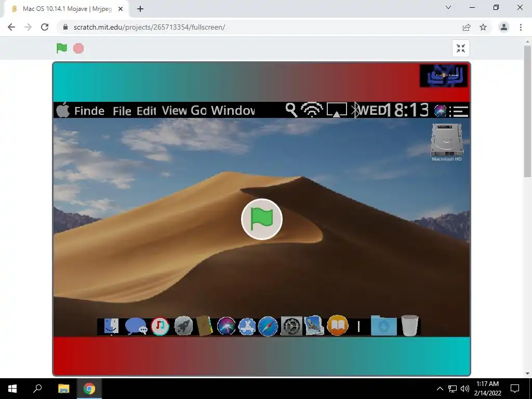Show hidden system tray icons
The height and width of the screenshot is (399, 532).
(x=440, y=389)
